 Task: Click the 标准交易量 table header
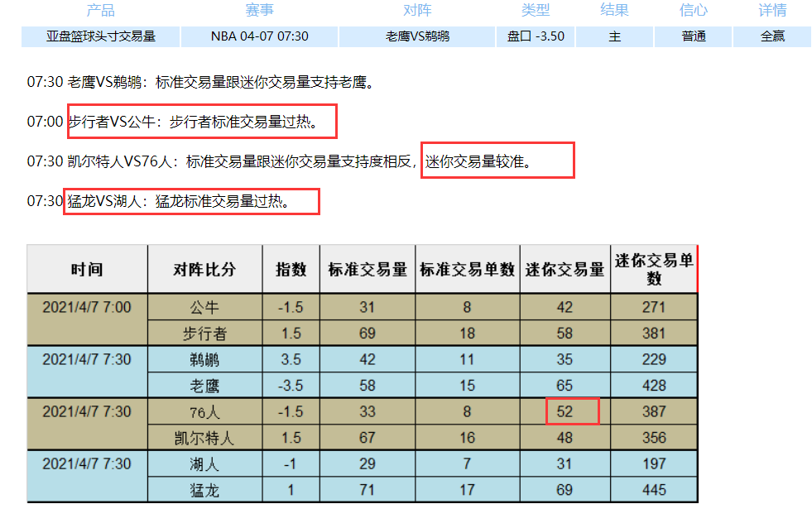coord(368,269)
